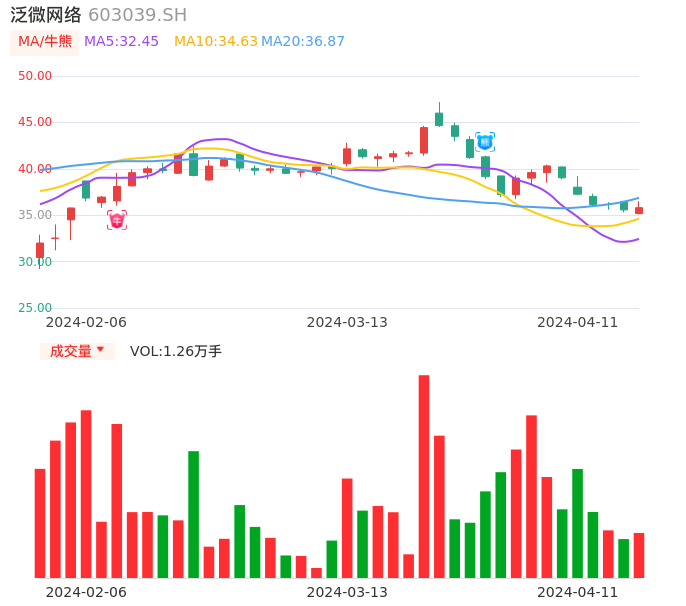Select the MA/牛熊 indicator button
This screenshot has height=606, width=686.
[x=45, y=42]
